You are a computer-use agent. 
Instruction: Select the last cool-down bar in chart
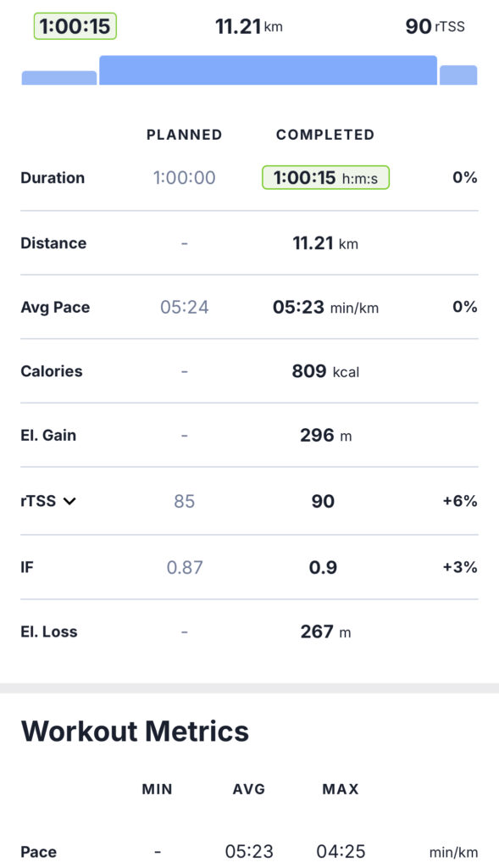pyautogui.click(x=458, y=75)
